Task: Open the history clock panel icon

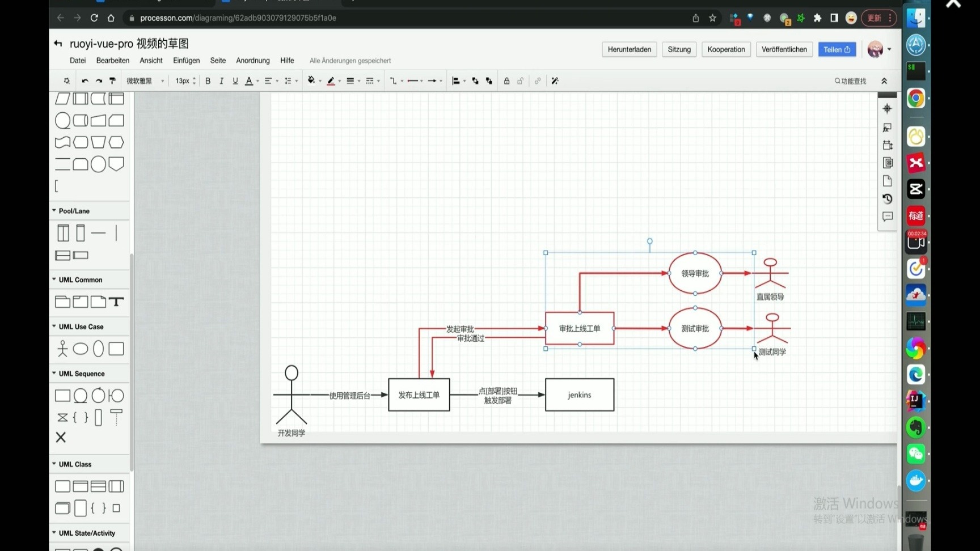Action: point(888,199)
